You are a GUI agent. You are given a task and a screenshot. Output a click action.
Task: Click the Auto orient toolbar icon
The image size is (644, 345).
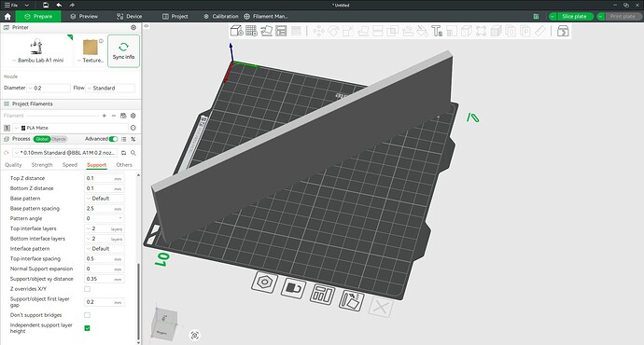(266, 31)
